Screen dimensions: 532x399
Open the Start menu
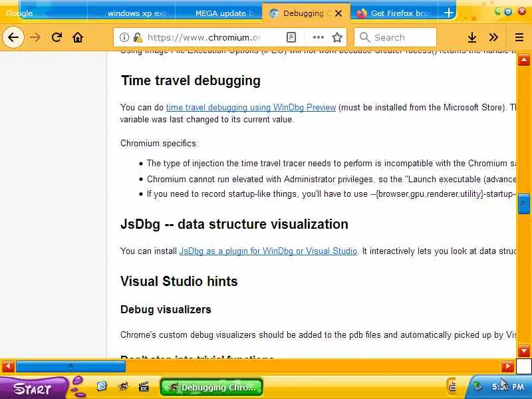coord(34,388)
